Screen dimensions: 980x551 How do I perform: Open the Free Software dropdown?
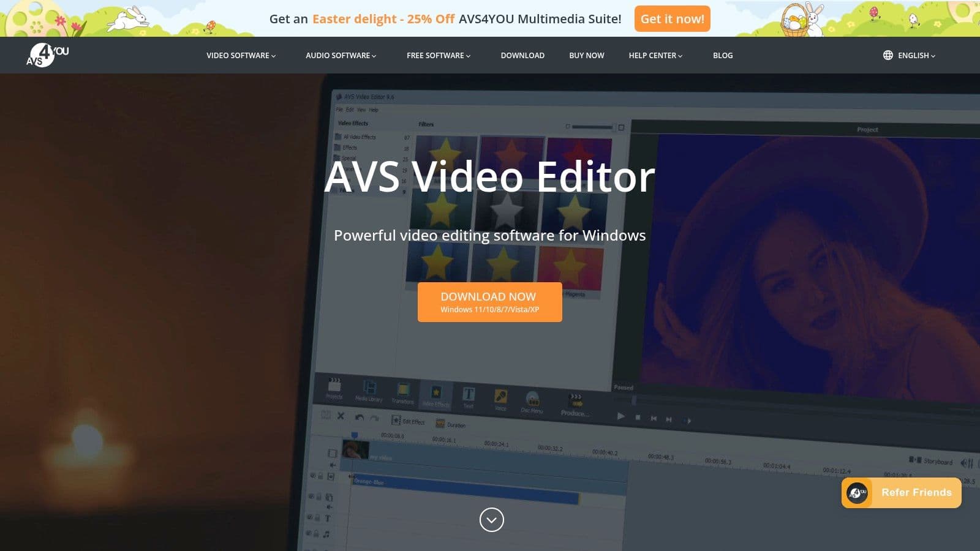[x=439, y=55]
